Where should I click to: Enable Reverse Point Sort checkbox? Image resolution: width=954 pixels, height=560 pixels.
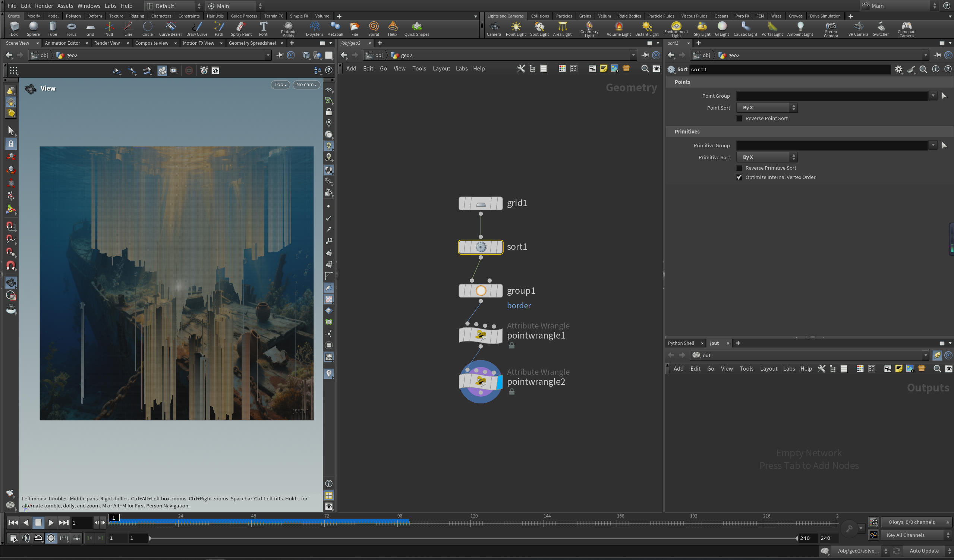tap(739, 119)
